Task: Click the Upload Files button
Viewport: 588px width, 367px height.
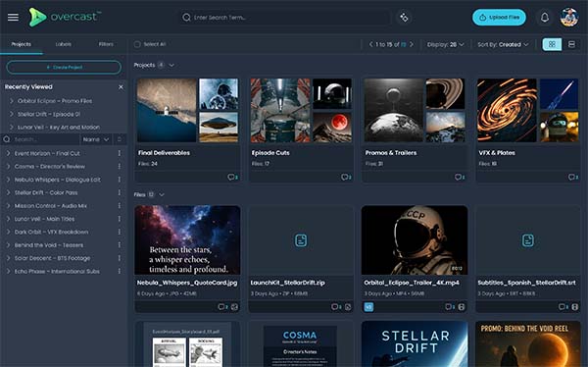Action: click(x=499, y=18)
